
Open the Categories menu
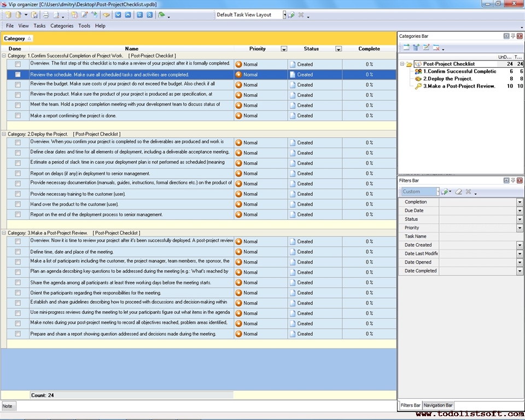[x=62, y=26]
